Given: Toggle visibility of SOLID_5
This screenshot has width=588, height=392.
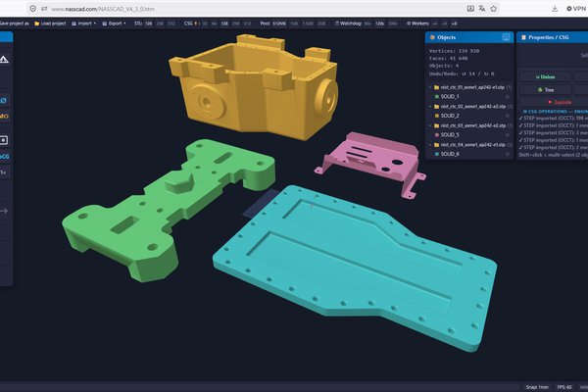Looking at the screenshot, I should pos(508,134).
